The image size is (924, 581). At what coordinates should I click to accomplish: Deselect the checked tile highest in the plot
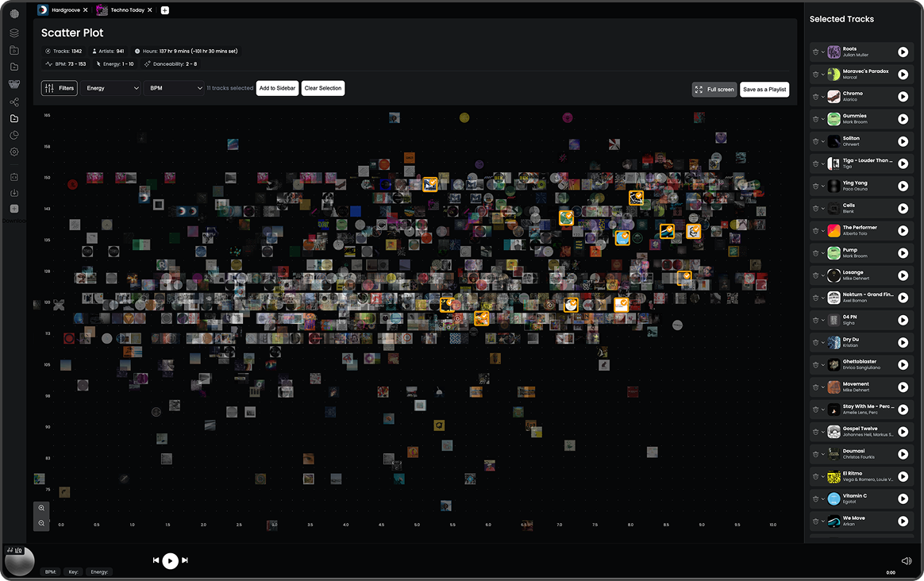coord(430,184)
